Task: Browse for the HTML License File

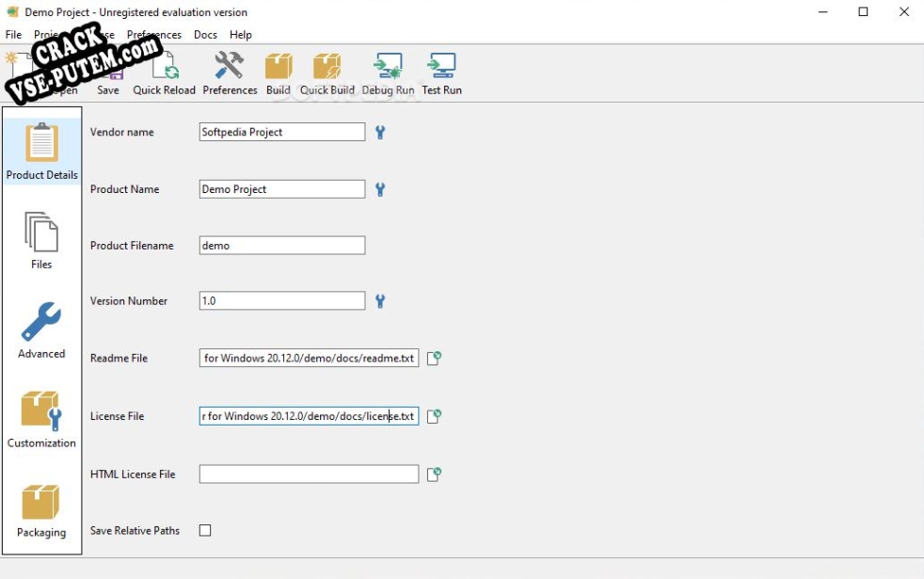Action: (x=435, y=474)
